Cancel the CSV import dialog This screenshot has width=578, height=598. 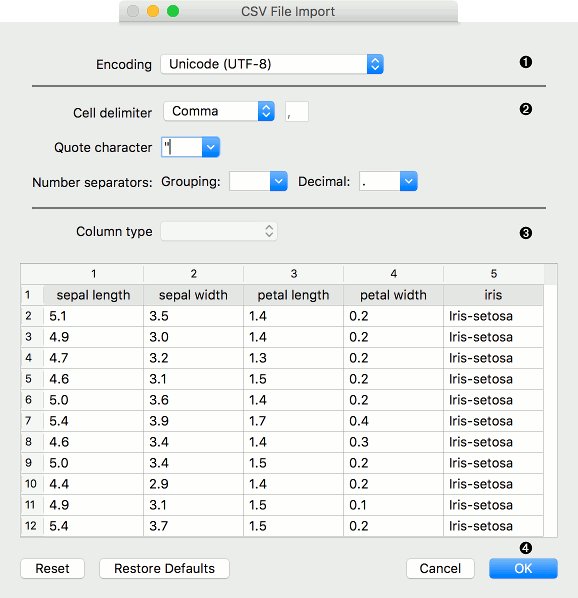tap(440, 569)
